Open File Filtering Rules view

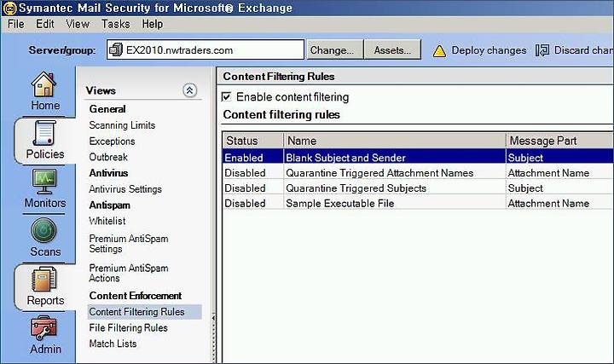[129, 328]
